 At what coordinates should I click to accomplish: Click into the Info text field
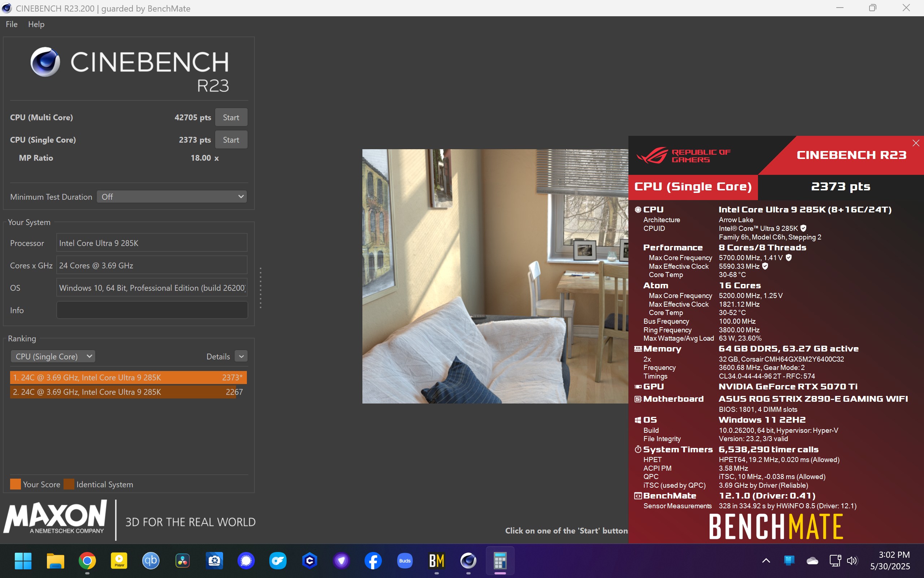point(152,310)
